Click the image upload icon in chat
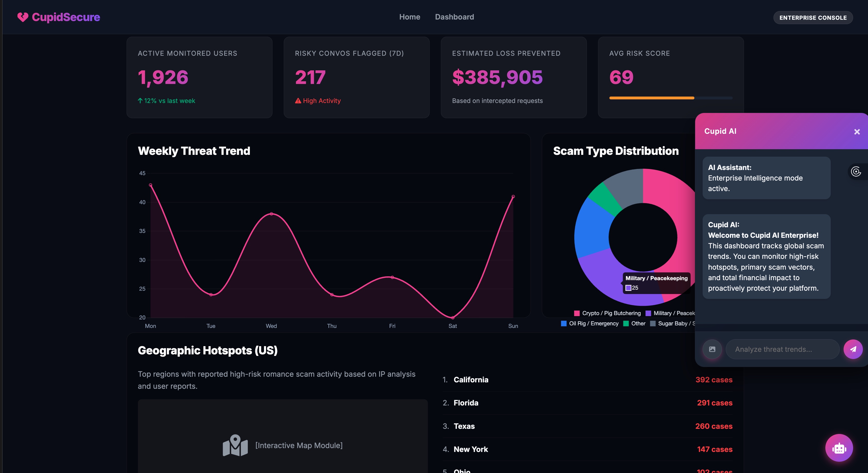Screen dimensions: 868x473 (x=712, y=349)
